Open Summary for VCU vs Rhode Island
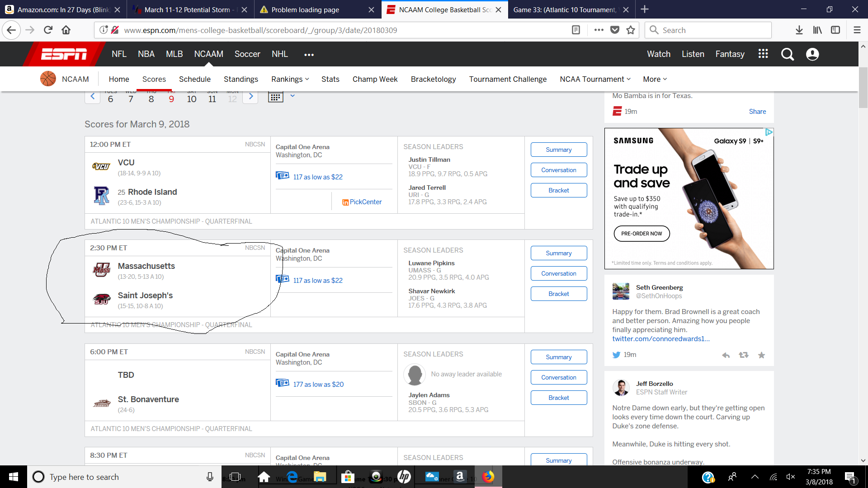The width and height of the screenshot is (868, 488). tap(559, 150)
